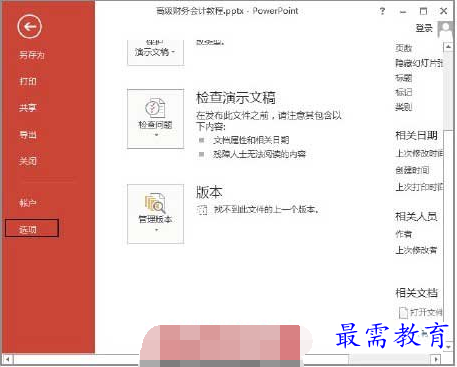Screen dimensions: 457x367
Task: Maximize the PowerPoint window
Action: [423, 11]
